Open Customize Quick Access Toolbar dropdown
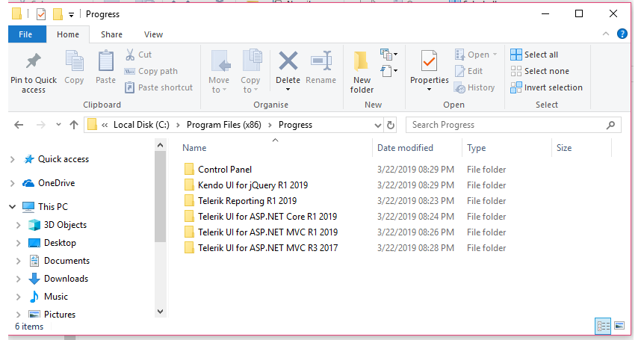The width and height of the screenshot is (644, 340). [71, 15]
